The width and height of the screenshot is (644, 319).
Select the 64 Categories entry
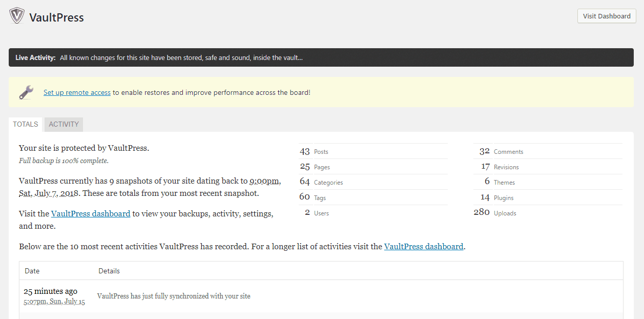point(317,182)
